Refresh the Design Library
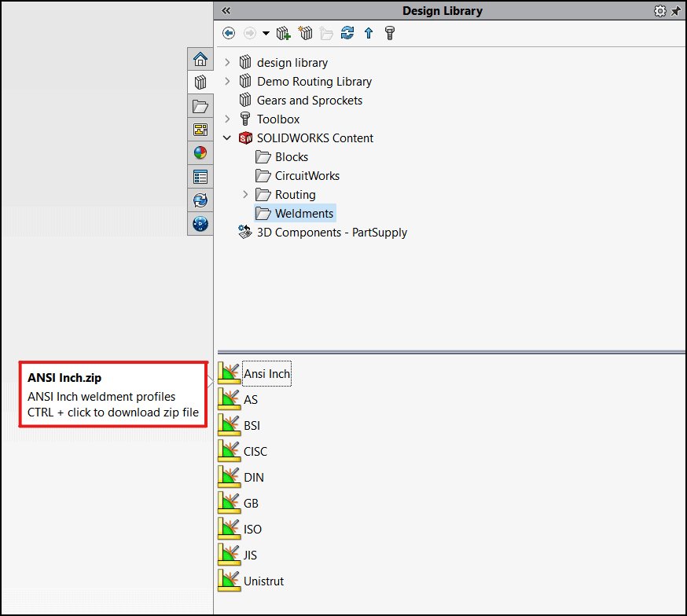The height and width of the screenshot is (616, 687). click(347, 33)
